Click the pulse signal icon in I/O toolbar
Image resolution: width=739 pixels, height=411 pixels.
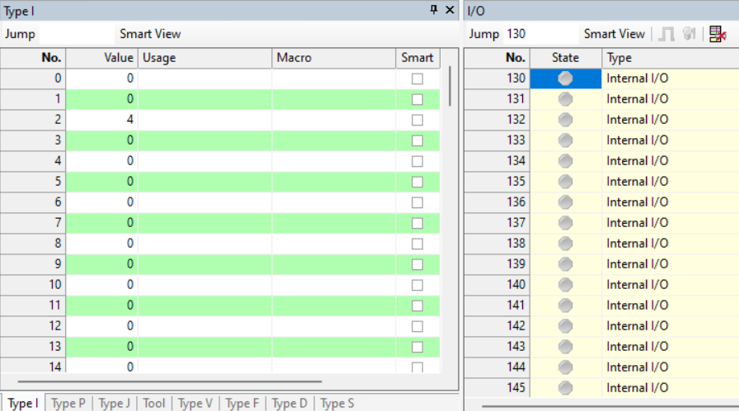tap(667, 34)
